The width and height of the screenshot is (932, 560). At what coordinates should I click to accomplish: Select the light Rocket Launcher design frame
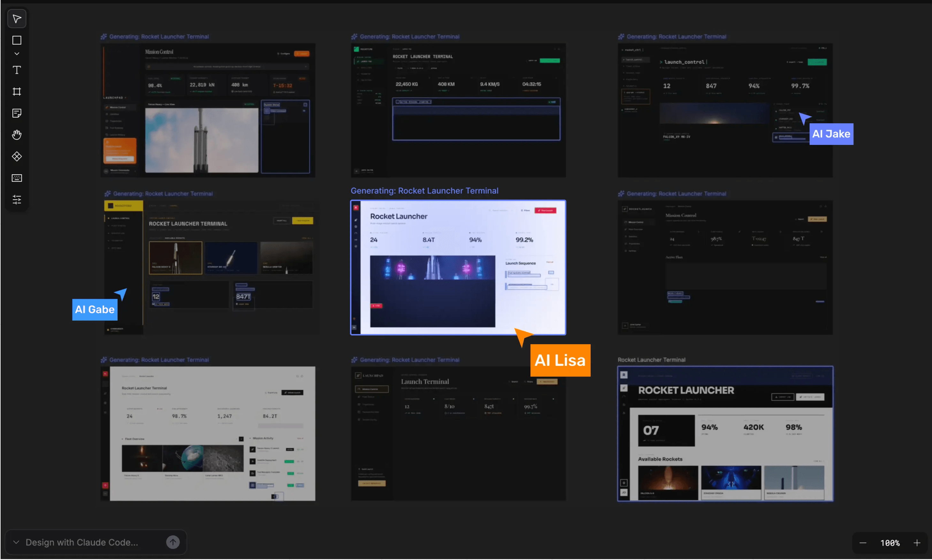point(458,267)
